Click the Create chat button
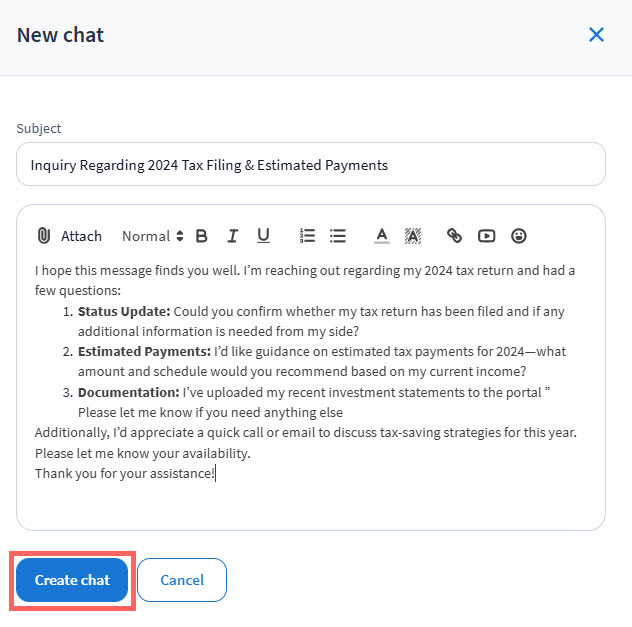The height and width of the screenshot is (627, 632). (x=72, y=580)
